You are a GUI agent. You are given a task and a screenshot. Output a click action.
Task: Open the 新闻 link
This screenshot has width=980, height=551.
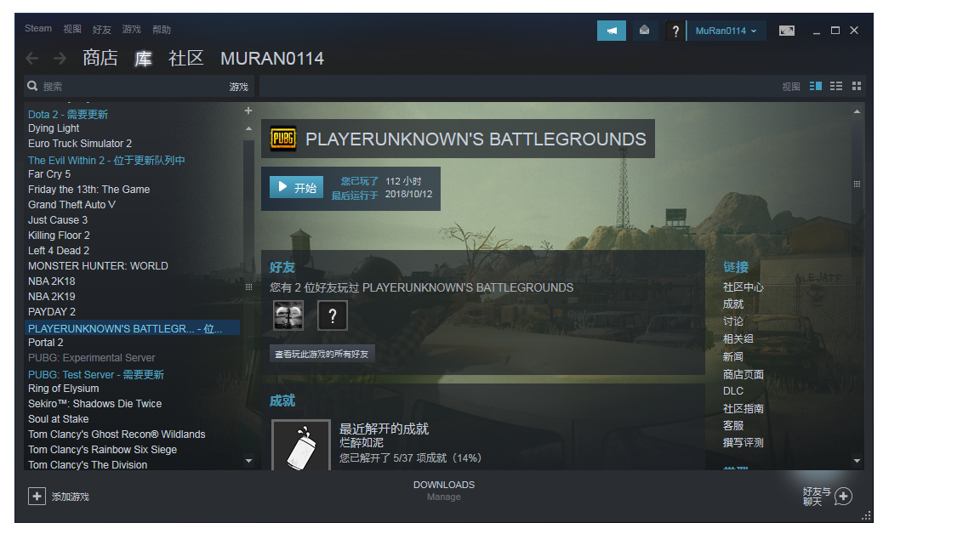pyautogui.click(x=733, y=357)
